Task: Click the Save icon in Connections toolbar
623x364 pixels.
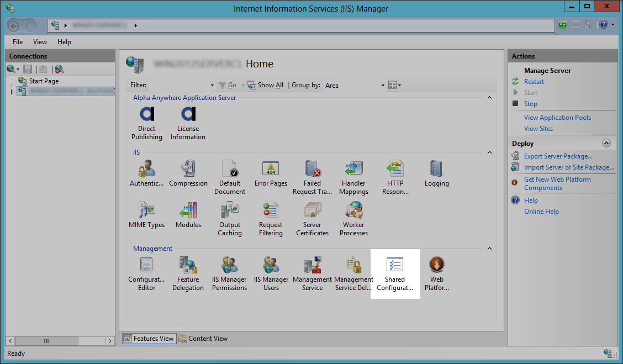Action: 28,69
